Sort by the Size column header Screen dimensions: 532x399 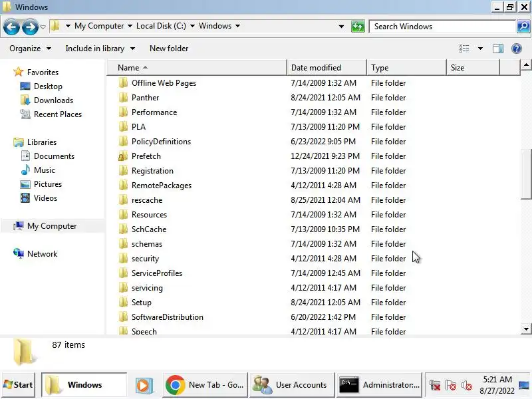tap(473, 68)
